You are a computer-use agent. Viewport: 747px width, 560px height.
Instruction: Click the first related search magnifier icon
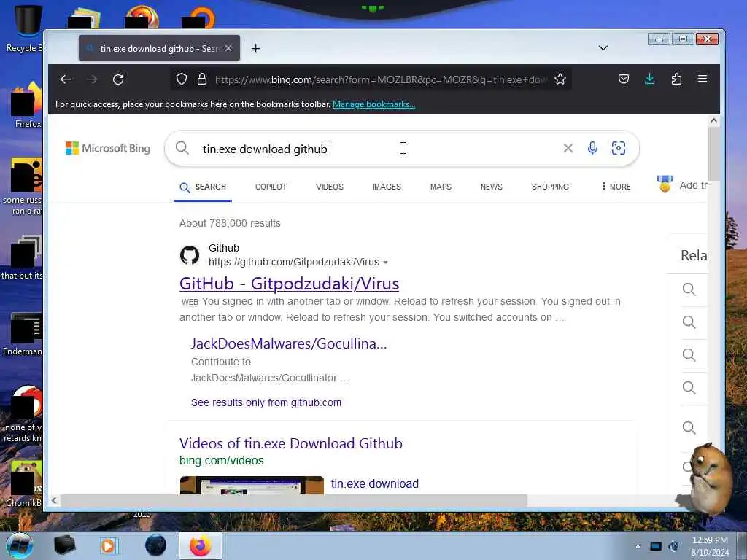click(689, 289)
